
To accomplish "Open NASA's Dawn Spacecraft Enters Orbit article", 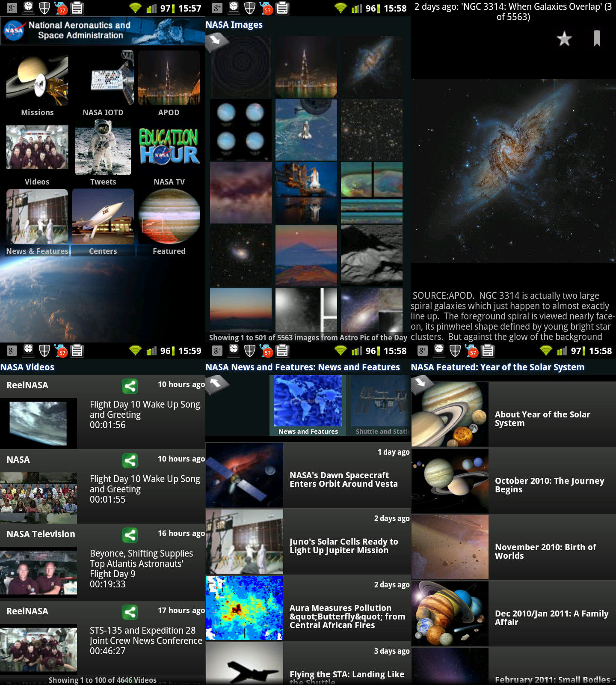I will click(x=308, y=475).
